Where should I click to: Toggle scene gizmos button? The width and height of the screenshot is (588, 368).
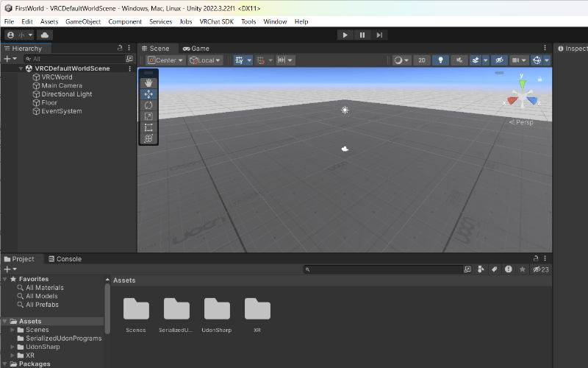point(537,60)
